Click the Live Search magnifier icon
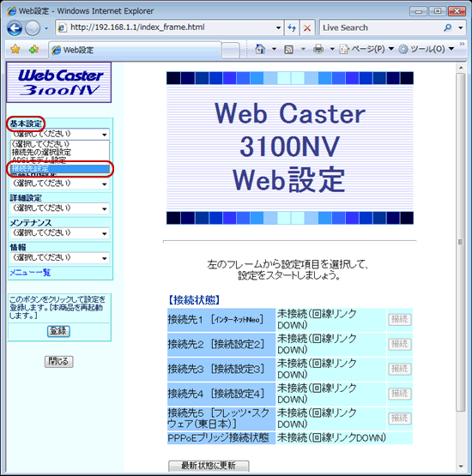Screen dimensions: 472x476 [x=447, y=27]
